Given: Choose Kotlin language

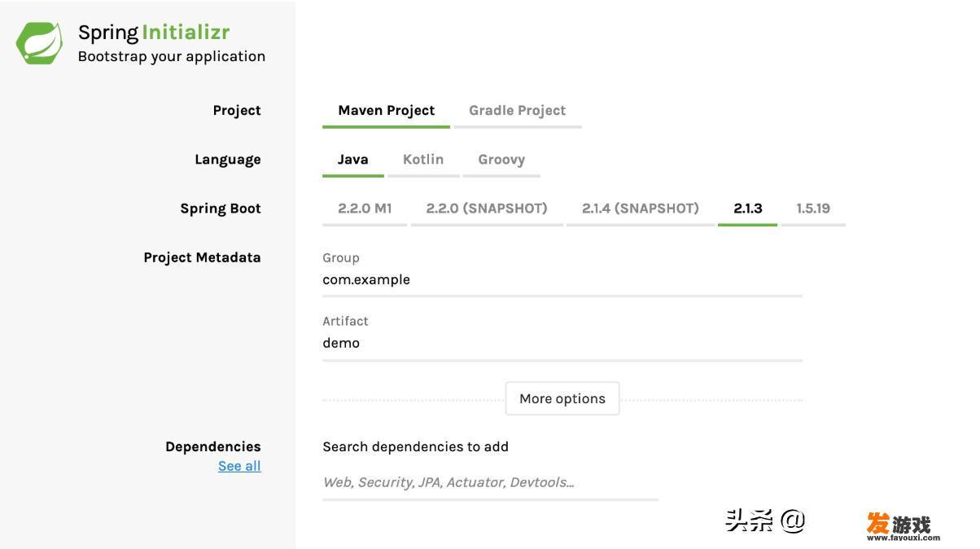Looking at the screenshot, I should [423, 160].
